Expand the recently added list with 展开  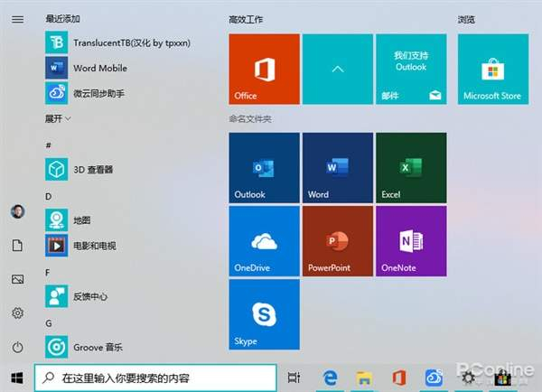pyautogui.click(x=58, y=119)
